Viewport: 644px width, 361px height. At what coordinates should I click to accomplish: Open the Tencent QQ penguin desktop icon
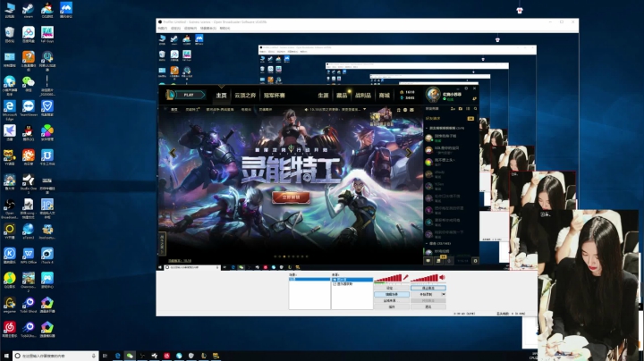[28, 133]
